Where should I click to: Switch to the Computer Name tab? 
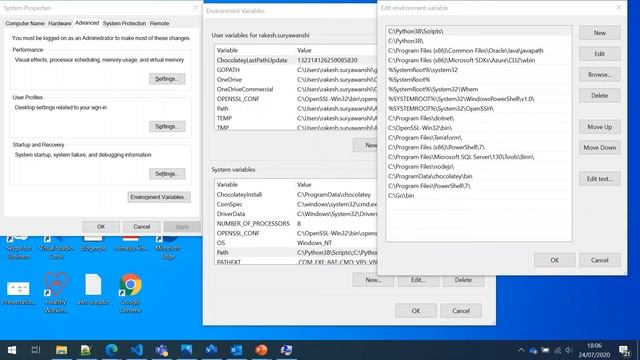(x=24, y=23)
